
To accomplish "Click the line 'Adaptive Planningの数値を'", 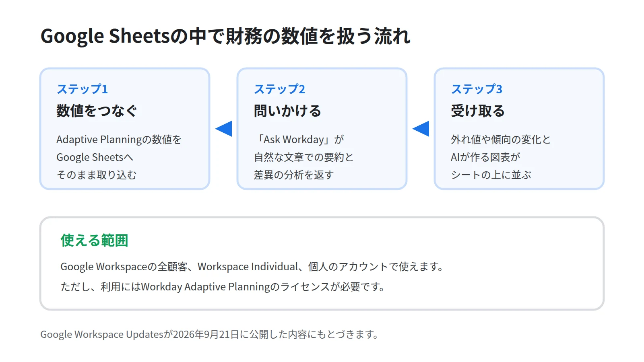I will [x=119, y=140].
